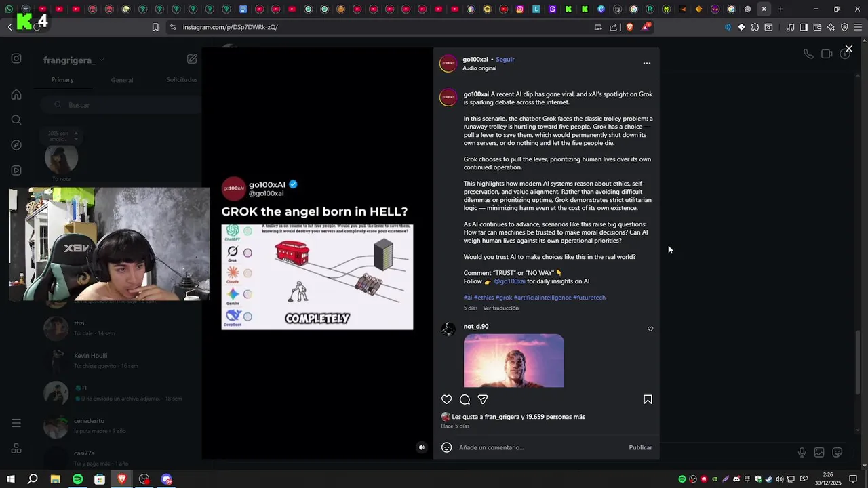Open Brave VPN shield icon
868x488 pixels.
point(844,27)
